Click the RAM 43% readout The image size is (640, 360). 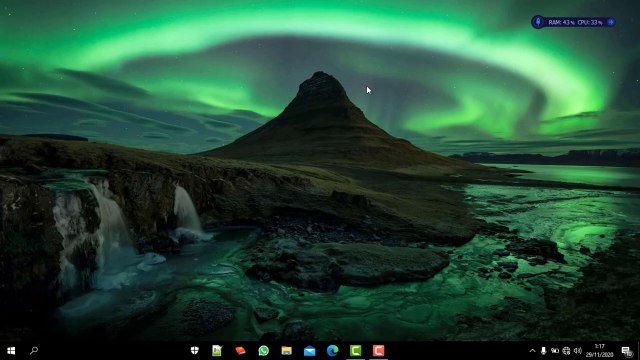pyautogui.click(x=562, y=22)
